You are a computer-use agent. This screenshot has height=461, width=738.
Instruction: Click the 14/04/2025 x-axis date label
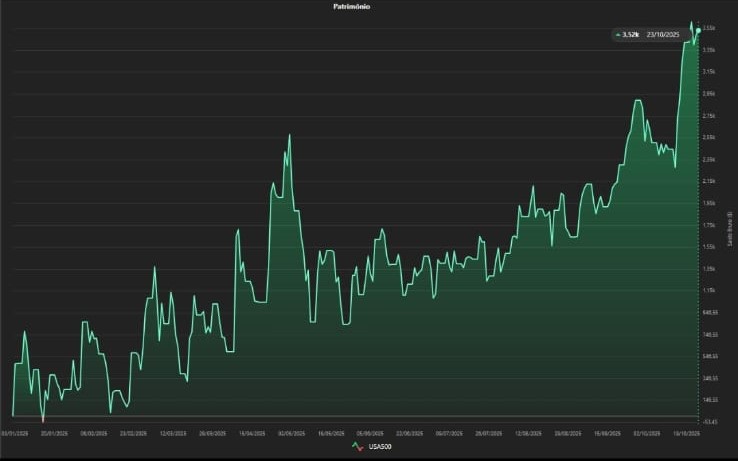tap(251, 434)
